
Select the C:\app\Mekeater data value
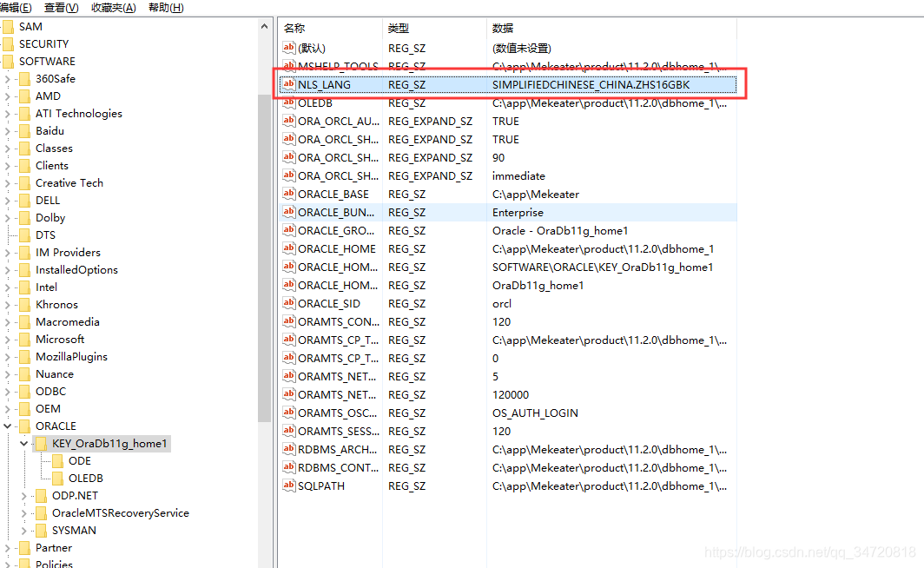[535, 195]
